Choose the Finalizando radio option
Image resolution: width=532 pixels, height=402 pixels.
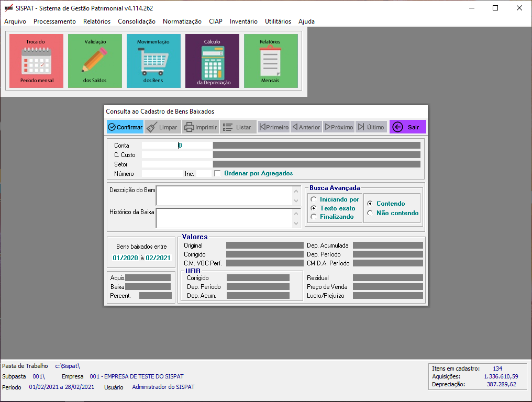pyautogui.click(x=313, y=217)
